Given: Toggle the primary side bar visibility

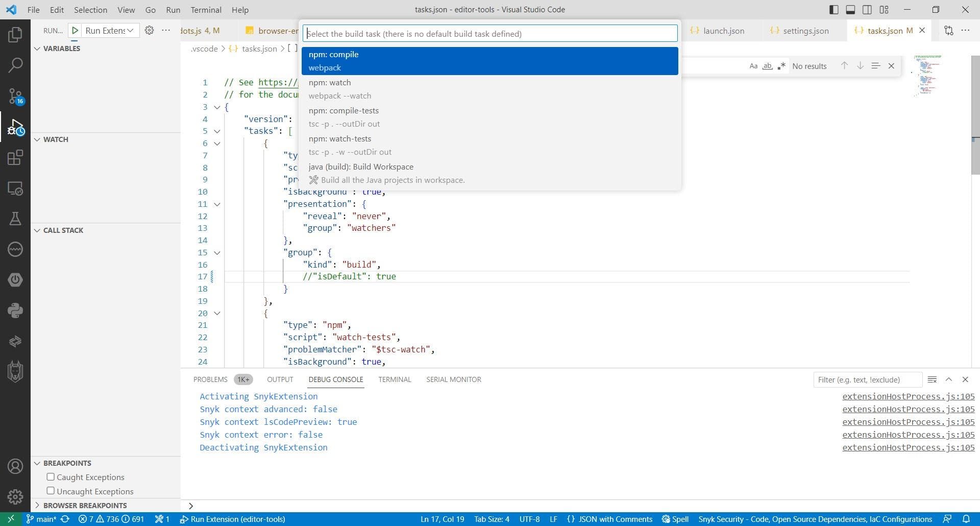Looking at the screenshot, I should click(834, 10).
